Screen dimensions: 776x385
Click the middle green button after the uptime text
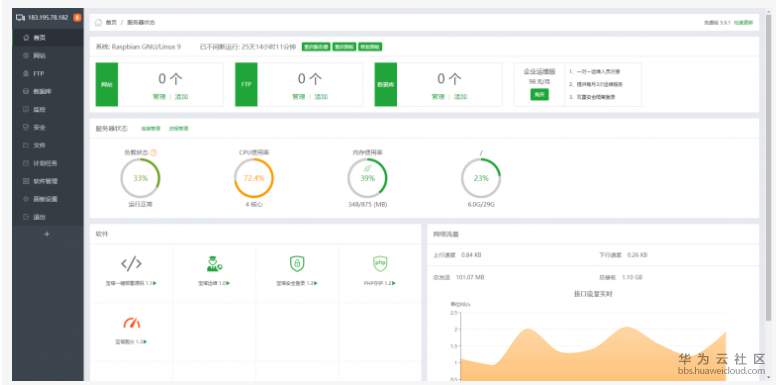(344, 47)
